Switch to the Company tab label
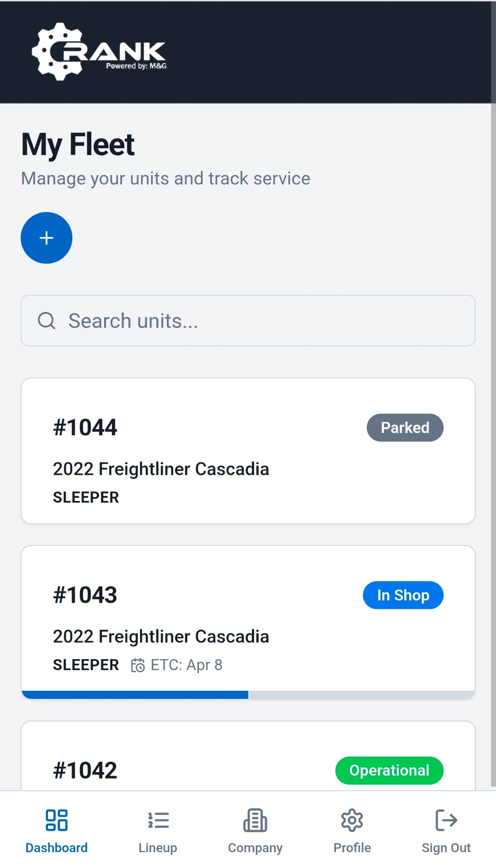Screen dimensions: 496x868 255,848
